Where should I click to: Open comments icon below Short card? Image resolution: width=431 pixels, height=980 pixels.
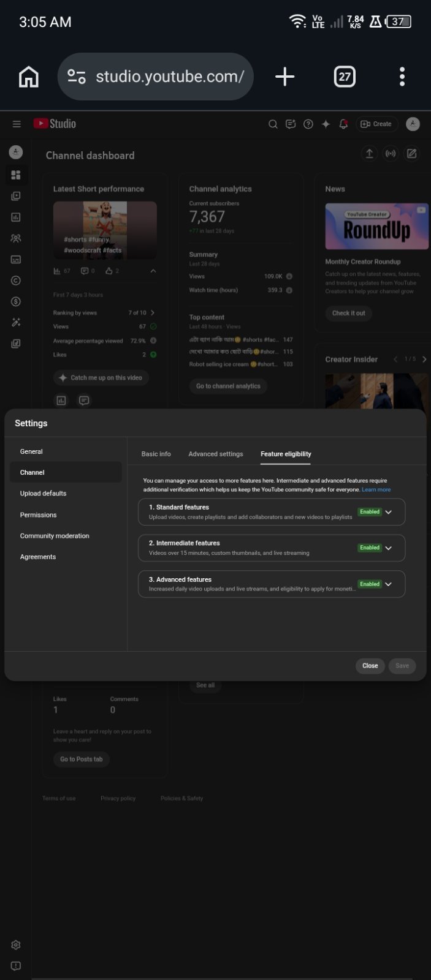pyautogui.click(x=84, y=401)
